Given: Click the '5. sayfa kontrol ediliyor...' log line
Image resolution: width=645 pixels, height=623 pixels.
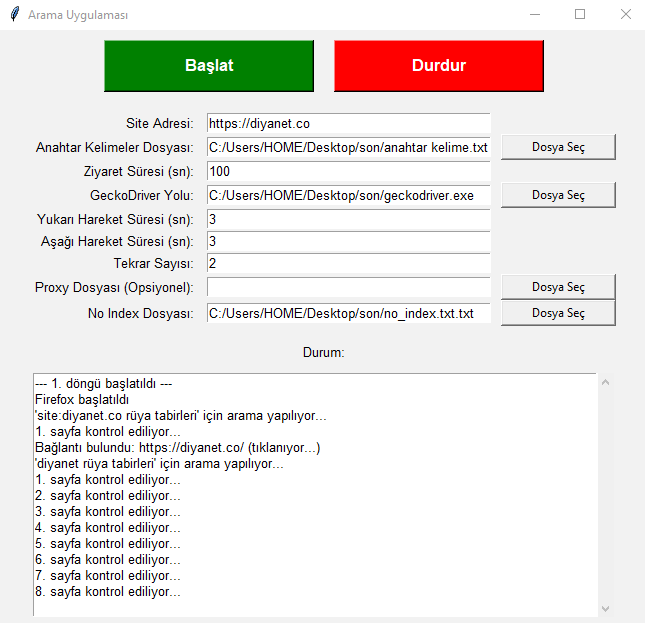Looking at the screenshot, I should 108,544.
